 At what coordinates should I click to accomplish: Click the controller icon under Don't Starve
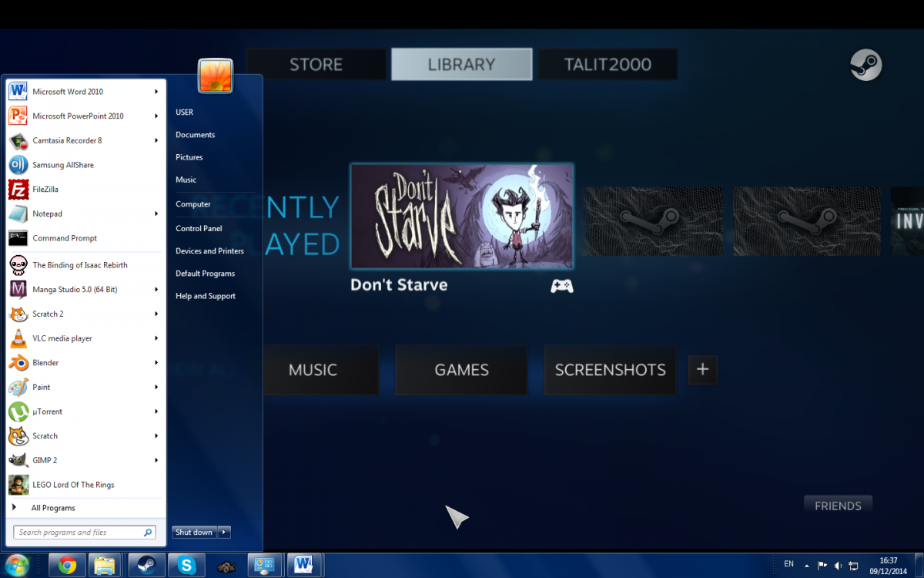[x=562, y=286]
